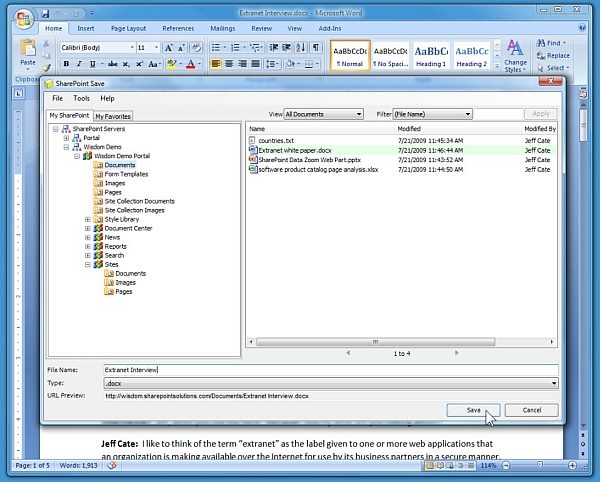Click Change Styles button

(515, 56)
